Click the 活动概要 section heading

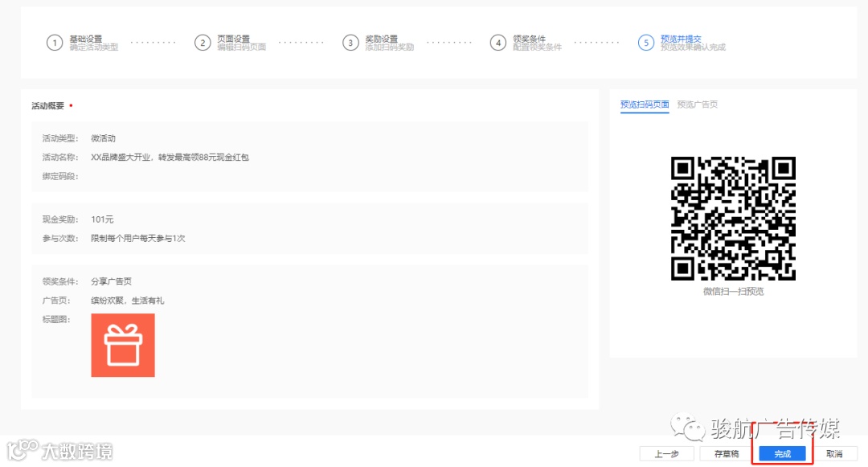tap(47, 105)
